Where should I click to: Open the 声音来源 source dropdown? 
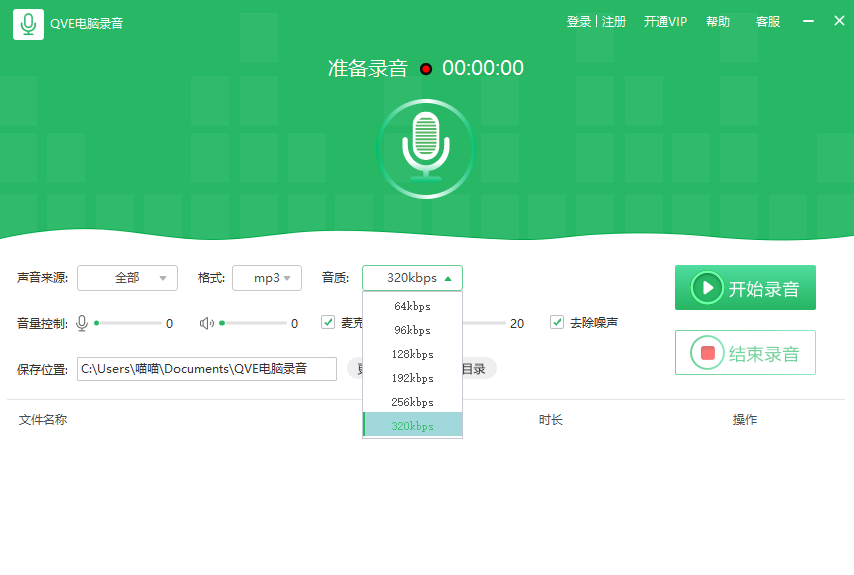coord(127,278)
